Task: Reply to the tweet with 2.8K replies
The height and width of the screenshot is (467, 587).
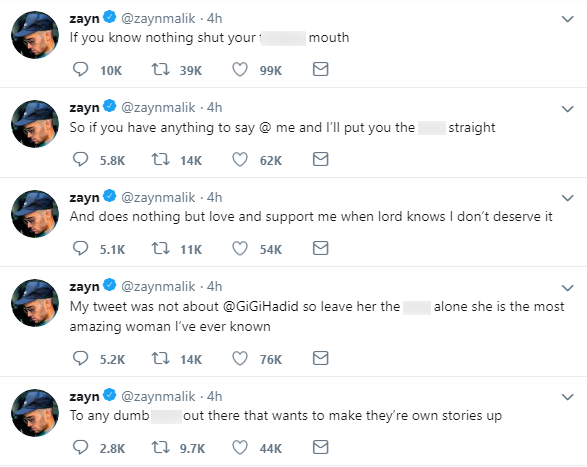Action: coord(80,447)
